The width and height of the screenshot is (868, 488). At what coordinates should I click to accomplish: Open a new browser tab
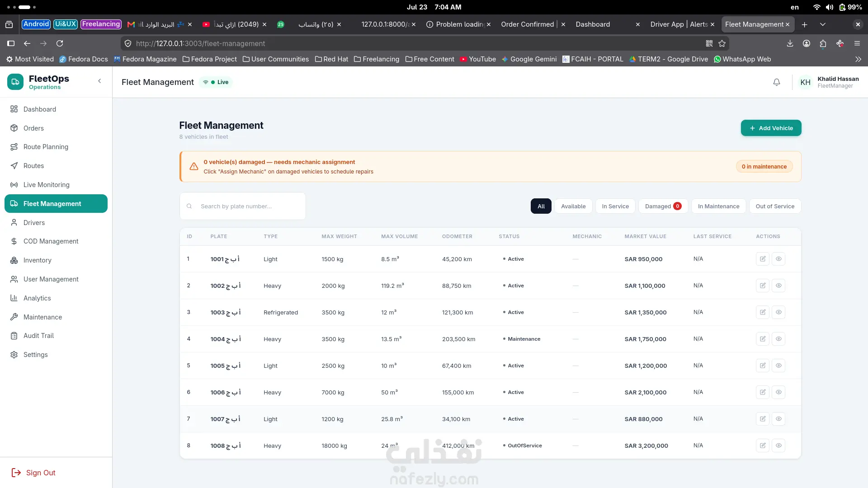[x=804, y=24]
